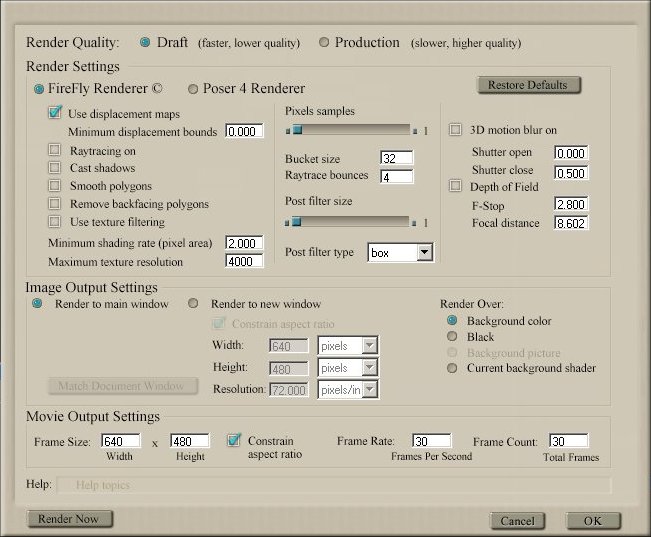Toggle Use displacement maps checkbox

point(56,114)
